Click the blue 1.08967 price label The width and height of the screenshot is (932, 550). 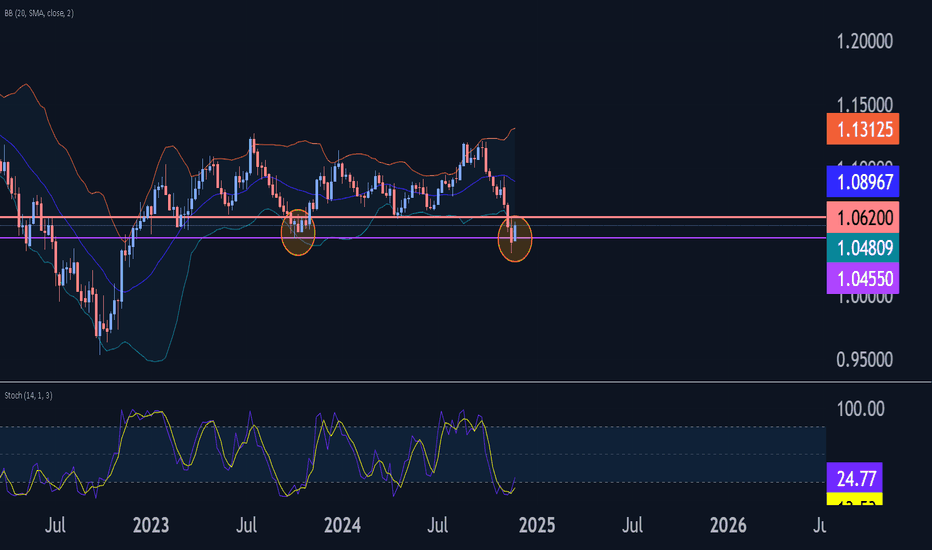[862, 182]
